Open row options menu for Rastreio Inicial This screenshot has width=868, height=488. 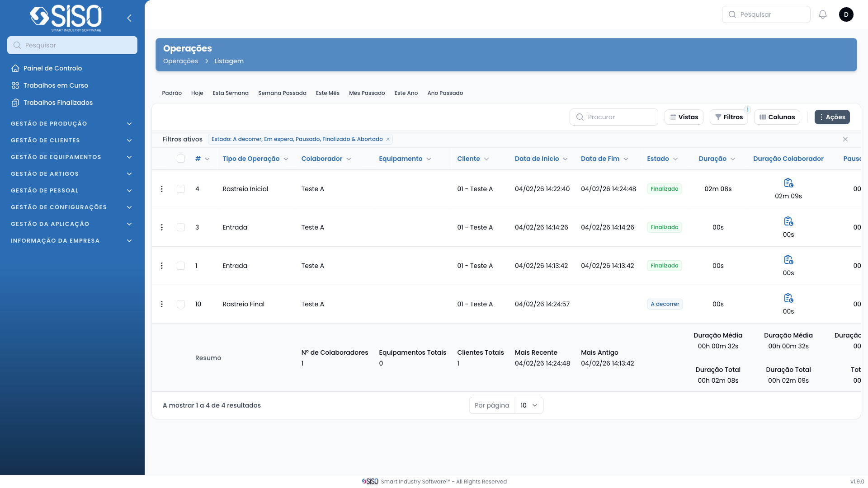click(162, 189)
